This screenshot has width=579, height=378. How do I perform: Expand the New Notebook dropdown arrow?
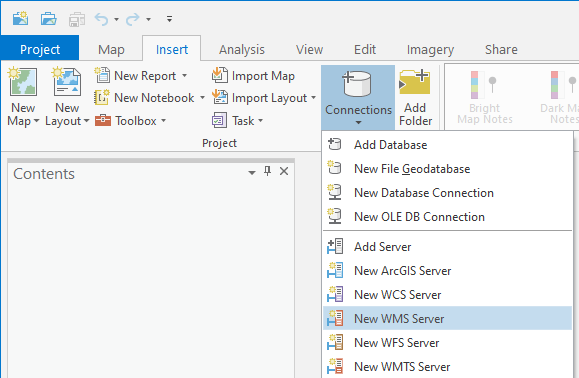[202, 98]
